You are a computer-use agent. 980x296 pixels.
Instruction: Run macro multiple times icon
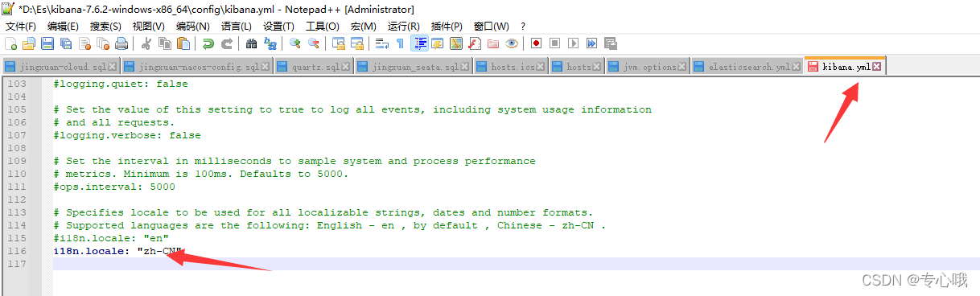click(592, 43)
